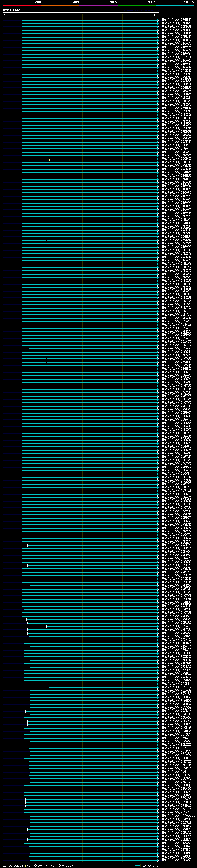197x868 pixels.
Task: Click the purple ~60% identity legend segment
Action: coord(98,6)
